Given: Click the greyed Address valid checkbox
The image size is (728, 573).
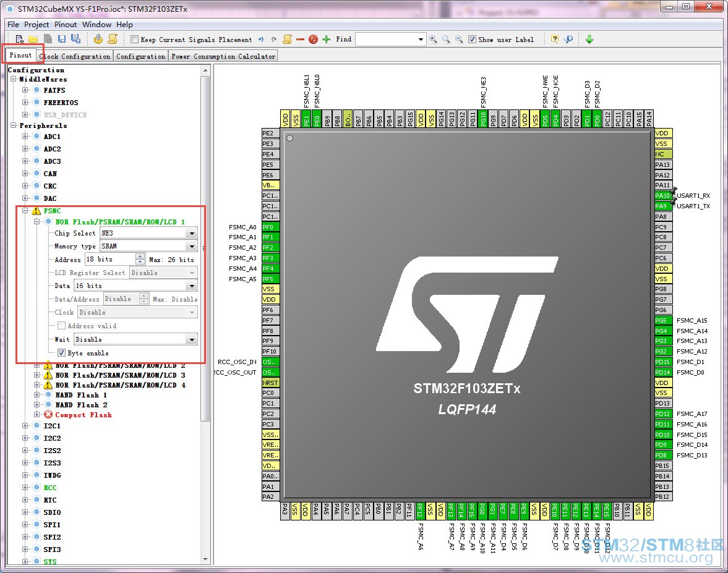Looking at the screenshot, I should point(61,326).
